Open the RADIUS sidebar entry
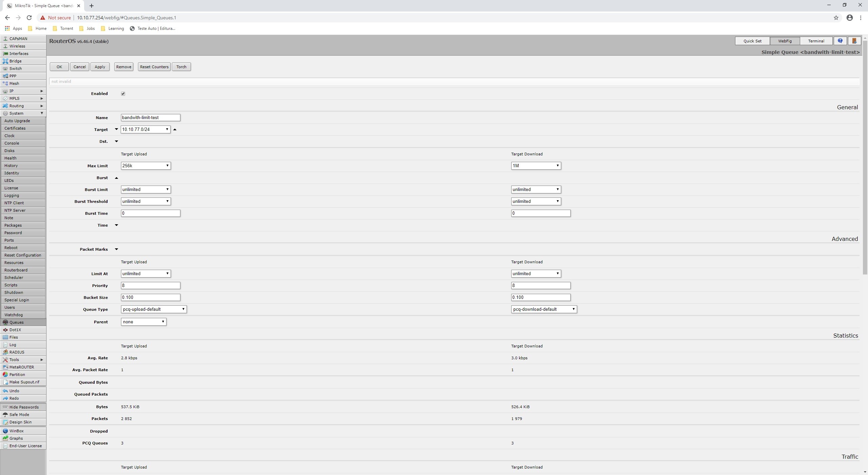Screen dimensions: 868x475 17,352
